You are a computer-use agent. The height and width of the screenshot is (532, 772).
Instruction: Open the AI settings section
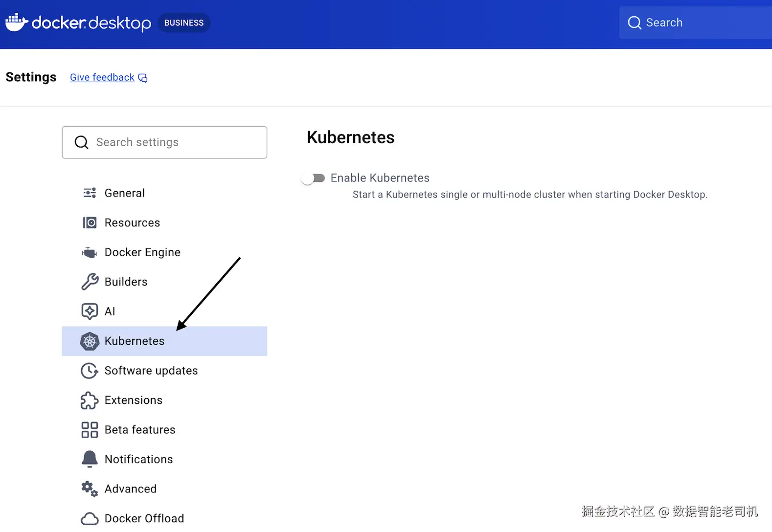coord(164,311)
